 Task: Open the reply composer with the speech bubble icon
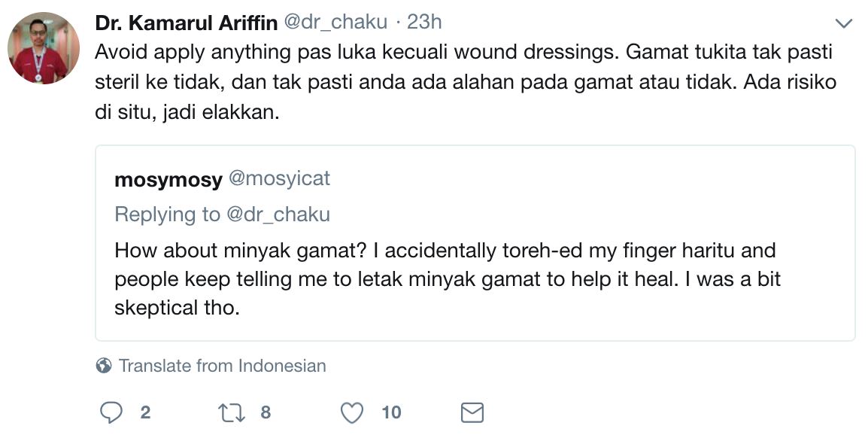tap(111, 412)
